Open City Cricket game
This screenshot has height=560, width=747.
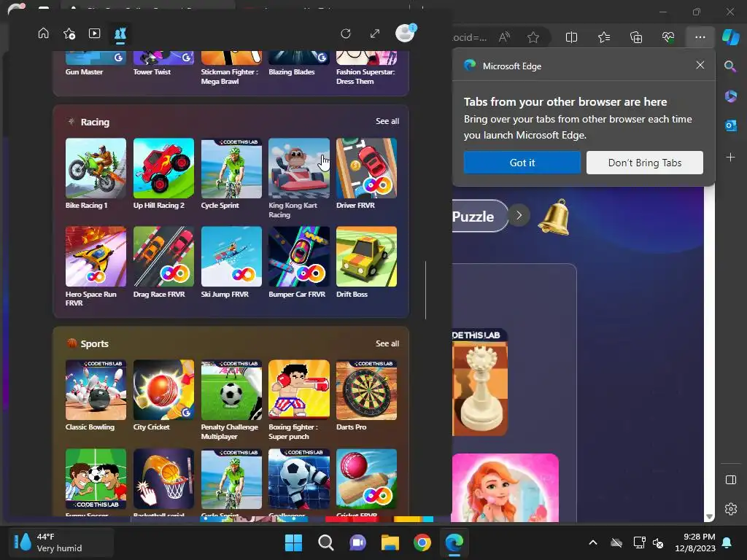(x=163, y=390)
